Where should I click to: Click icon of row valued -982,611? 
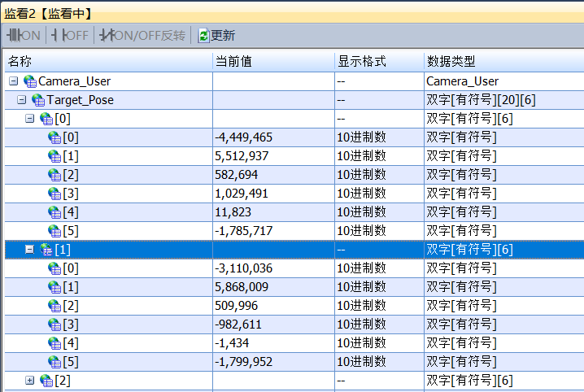[x=54, y=324]
